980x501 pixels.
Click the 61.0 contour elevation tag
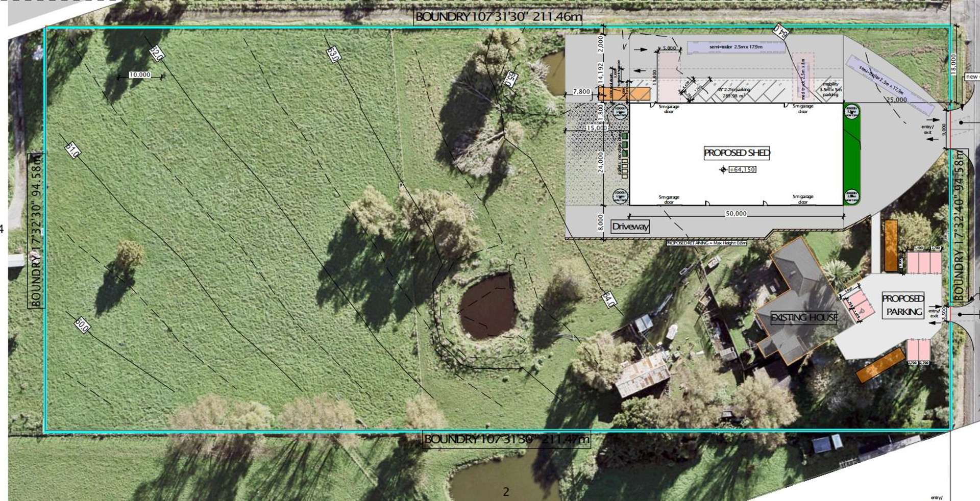click(73, 151)
